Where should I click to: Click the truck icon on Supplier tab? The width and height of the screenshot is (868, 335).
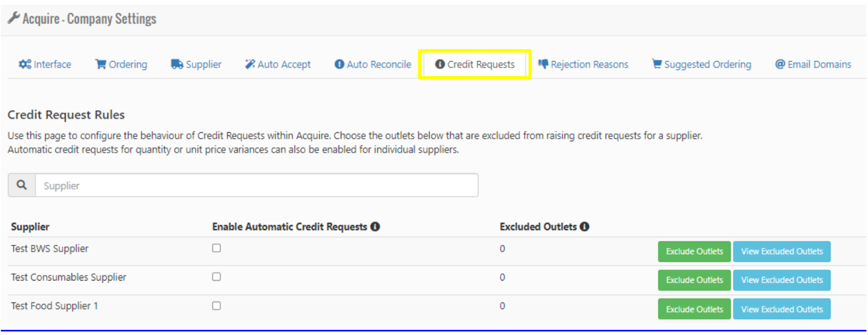tap(177, 64)
